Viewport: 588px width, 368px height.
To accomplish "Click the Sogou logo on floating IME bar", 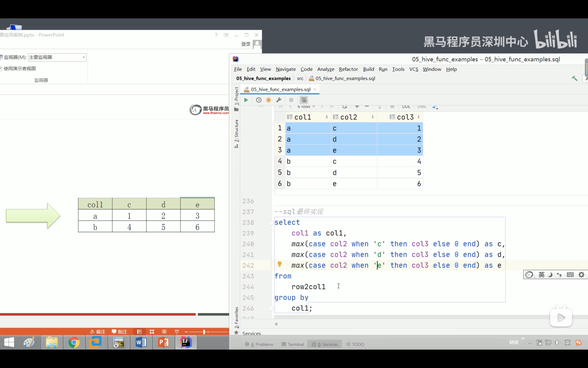I will (x=529, y=275).
